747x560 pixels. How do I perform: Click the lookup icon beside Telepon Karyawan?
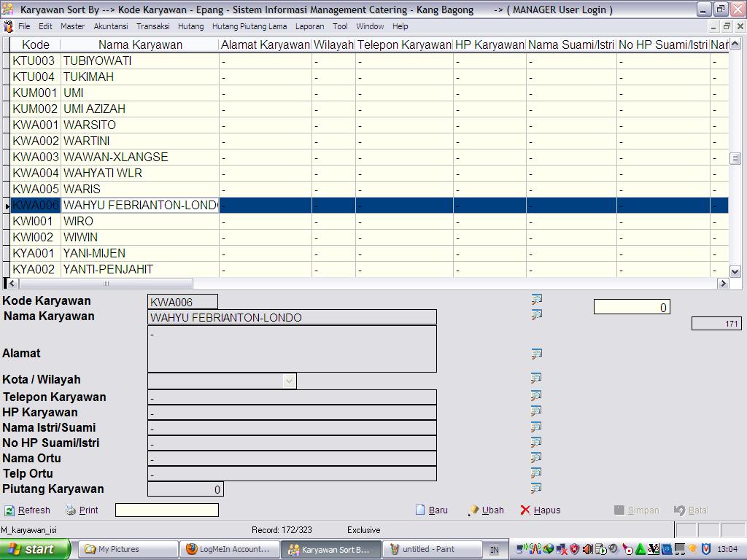[536, 395]
